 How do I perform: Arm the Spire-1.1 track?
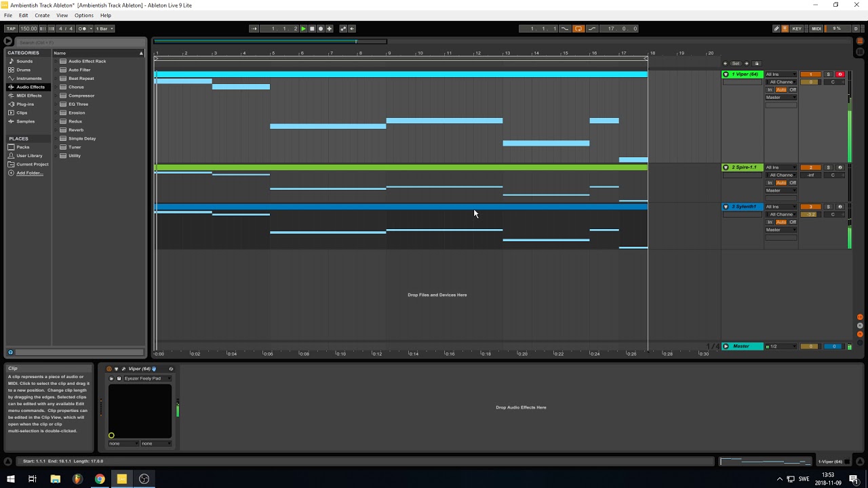tap(840, 167)
